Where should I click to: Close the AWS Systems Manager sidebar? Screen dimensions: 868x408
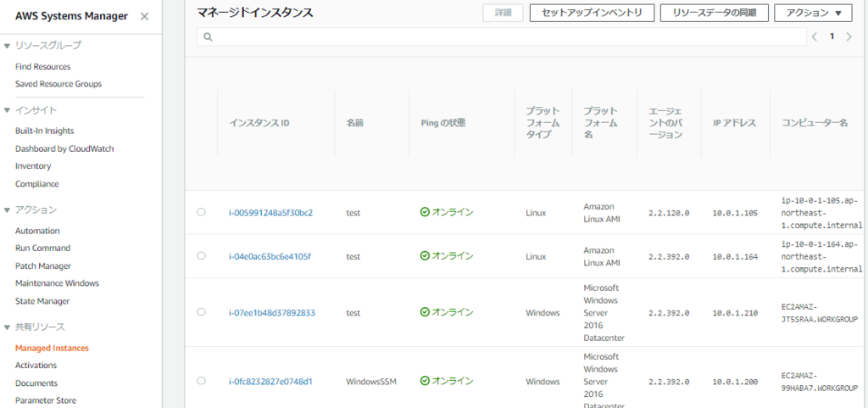144,16
